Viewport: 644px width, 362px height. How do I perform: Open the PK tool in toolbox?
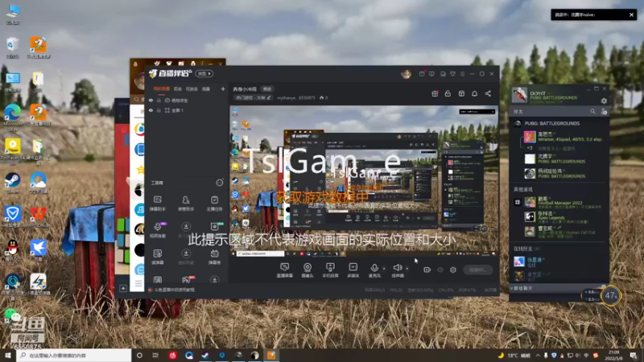coord(186,280)
